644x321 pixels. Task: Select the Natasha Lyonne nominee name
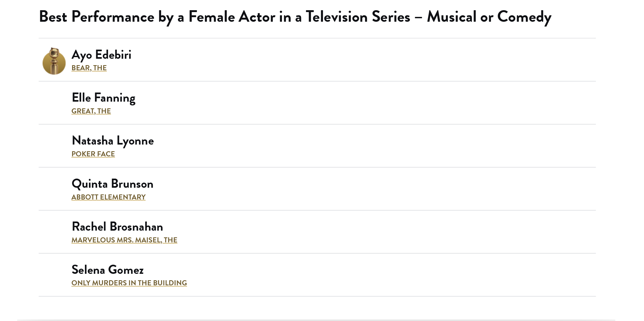pyautogui.click(x=113, y=141)
